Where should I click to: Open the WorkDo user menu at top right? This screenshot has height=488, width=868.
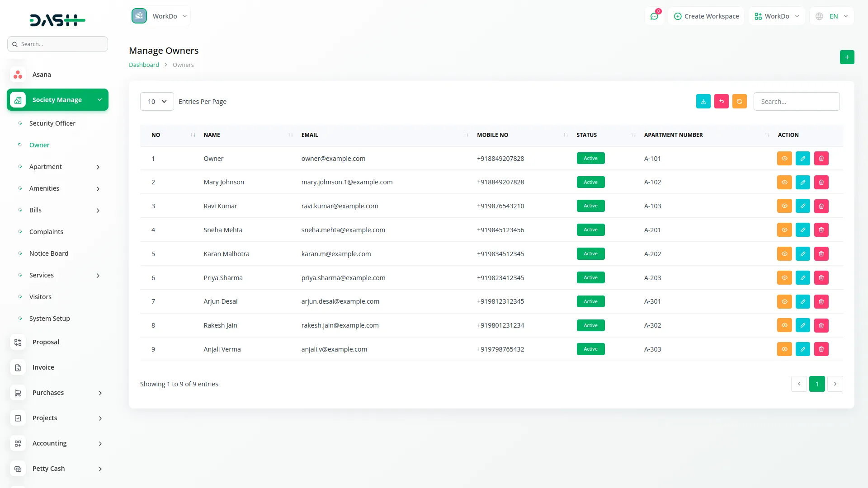777,16
